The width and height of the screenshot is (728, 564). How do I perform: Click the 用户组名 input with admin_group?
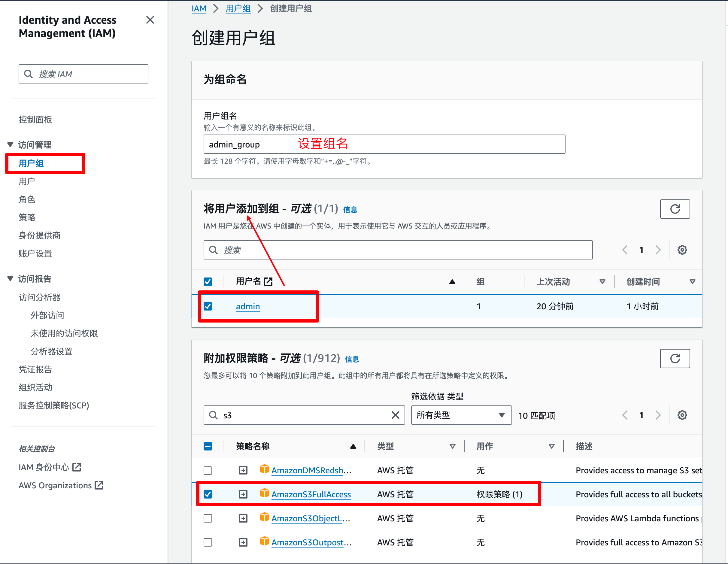[x=384, y=144]
